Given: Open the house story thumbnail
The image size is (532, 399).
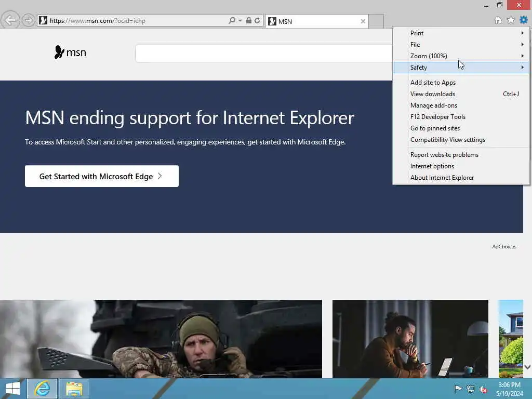Looking at the screenshot, I should [510, 339].
